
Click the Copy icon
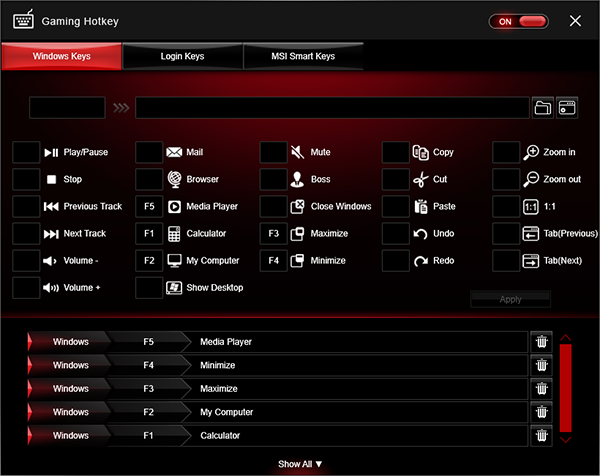click(x=421, y=152)
